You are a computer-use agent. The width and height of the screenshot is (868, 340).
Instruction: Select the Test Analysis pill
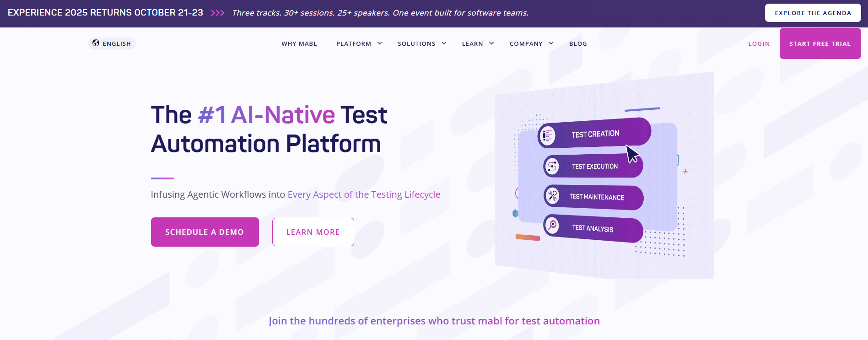[593, 227]
